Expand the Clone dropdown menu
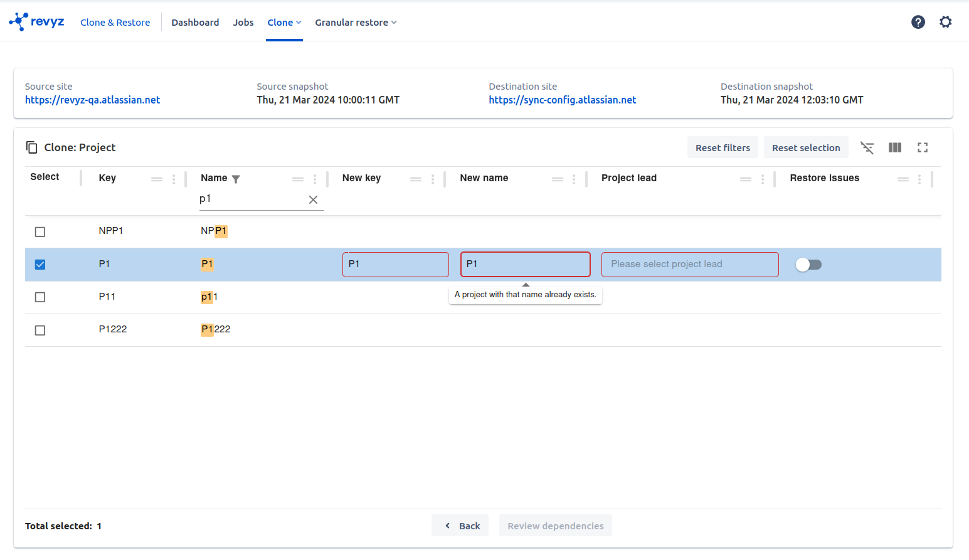 click(x=284, y=23)
